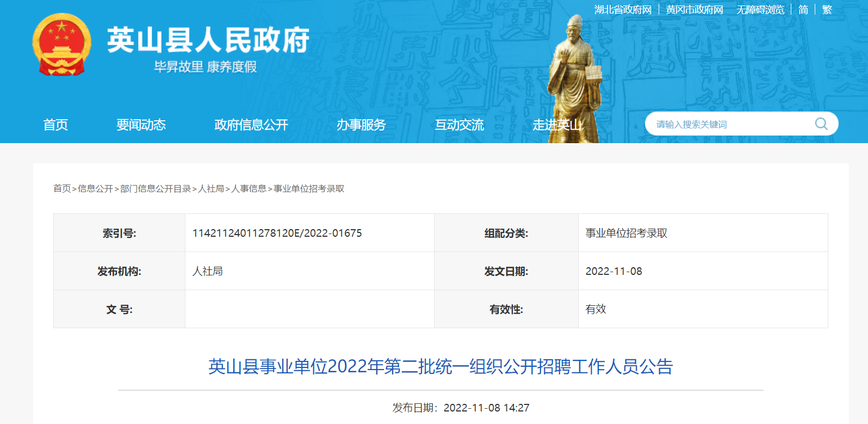868x424 pixels.
Task: Visit the 湖北省政府网 link
Action: coord(623,10)
